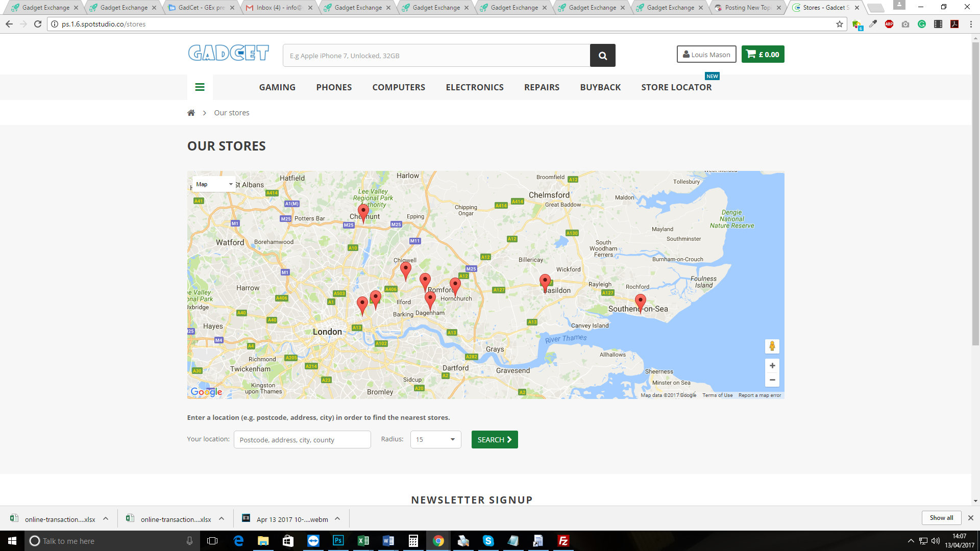Open FileZilla from the taskbar
The height and width of the screenshot is (551, 980).
[563, 541]
